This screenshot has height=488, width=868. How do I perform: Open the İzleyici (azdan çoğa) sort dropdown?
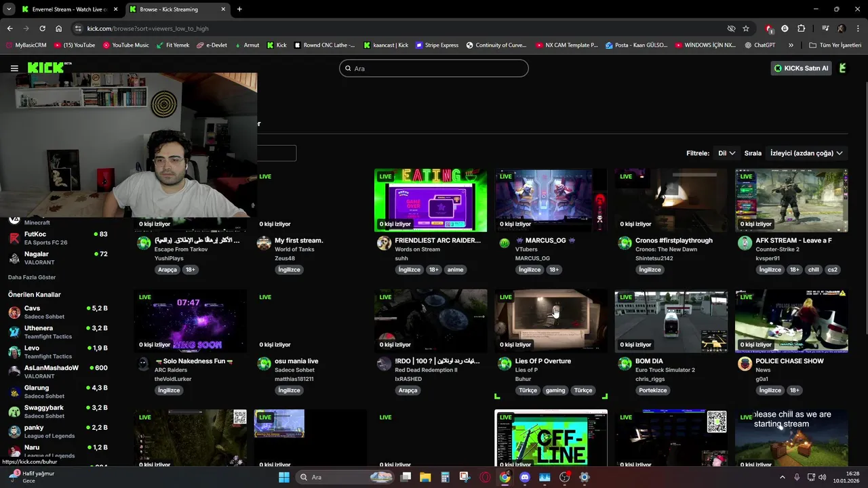[x=806, y=153]
